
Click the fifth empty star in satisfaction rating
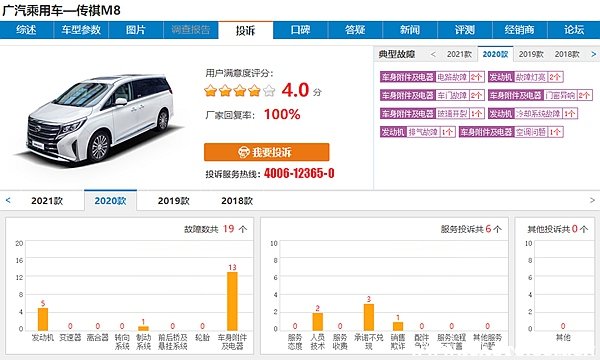269,91
